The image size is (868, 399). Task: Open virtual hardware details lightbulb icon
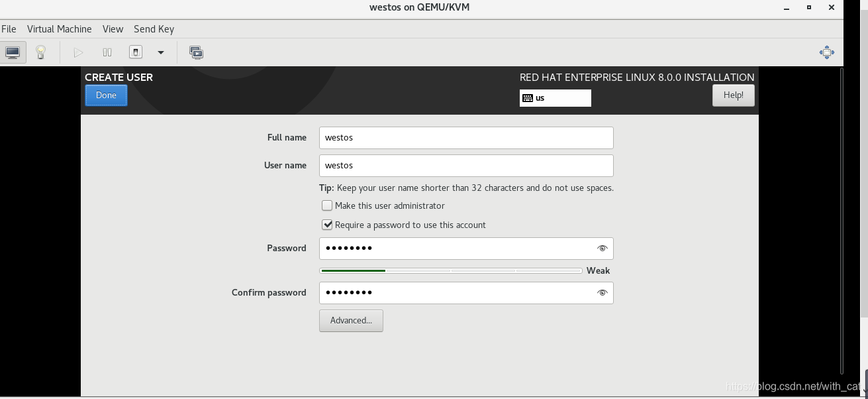click(40, 52)
